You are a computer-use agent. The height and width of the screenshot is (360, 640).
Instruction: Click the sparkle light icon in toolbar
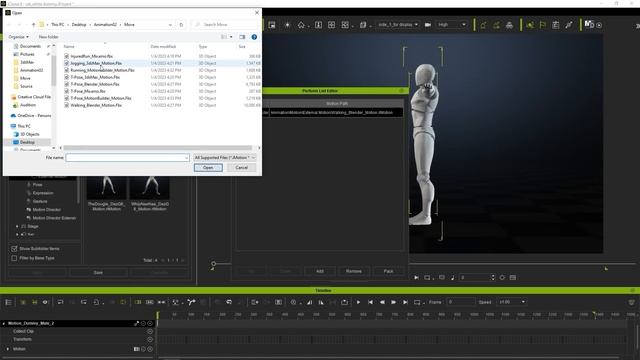coord(287,25)
